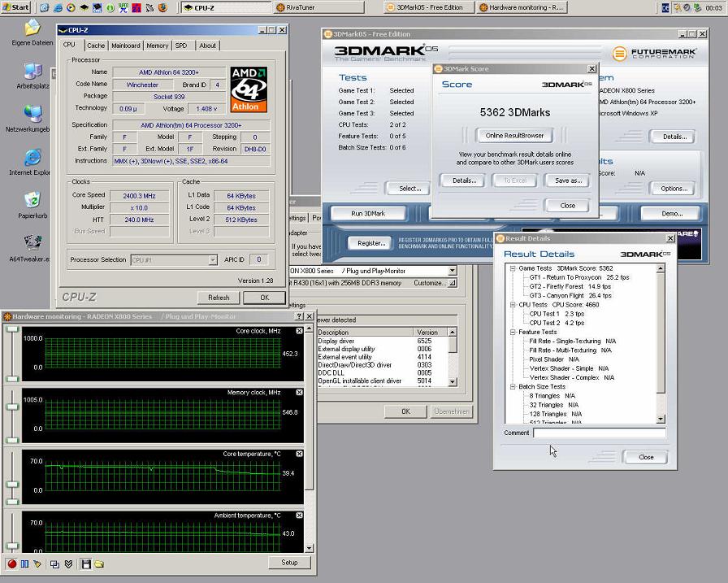
Task: Click Setup in Hardware monitoring window
Action: [x=289, y=563]
